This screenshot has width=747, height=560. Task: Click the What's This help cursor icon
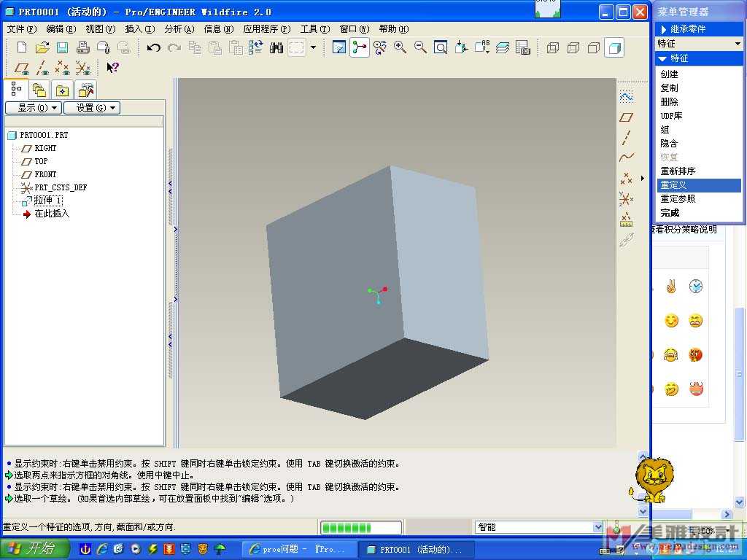pos(113,68)
